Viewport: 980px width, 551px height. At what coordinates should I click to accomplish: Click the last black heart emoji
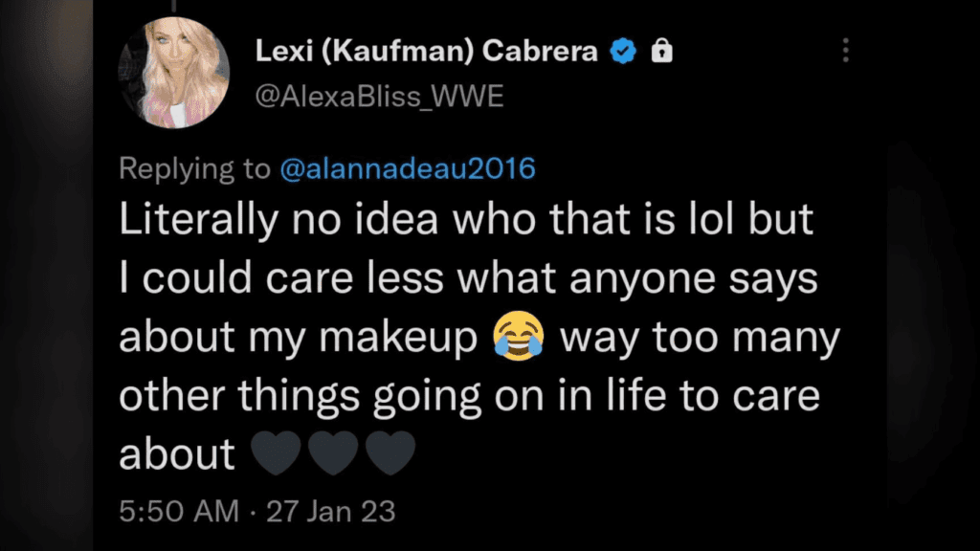390,452
